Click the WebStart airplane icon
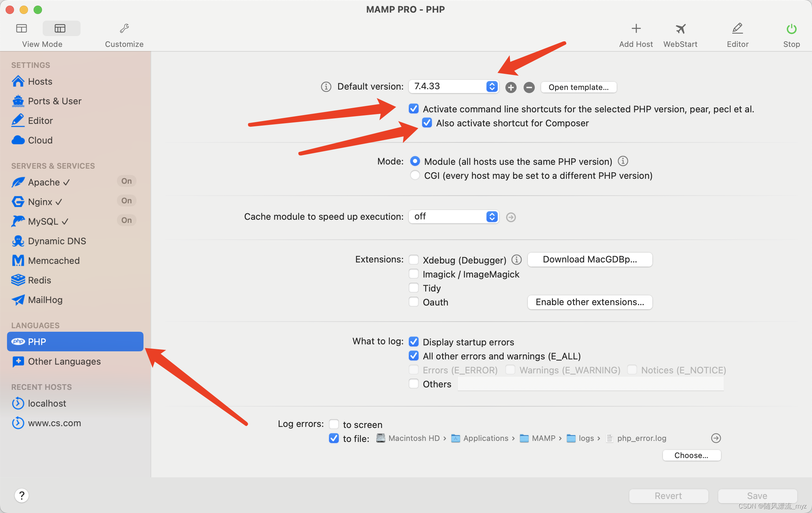Screen dimensions: 812x513 (680, 29)
